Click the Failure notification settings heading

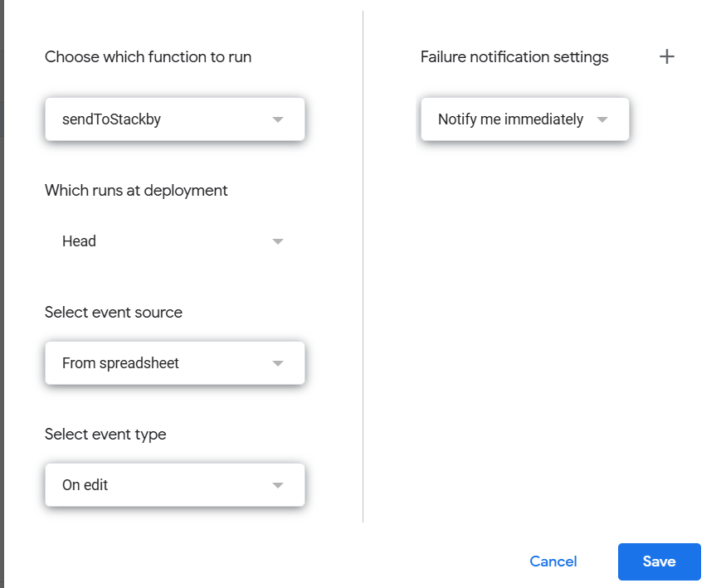click(x=514, y=57)
